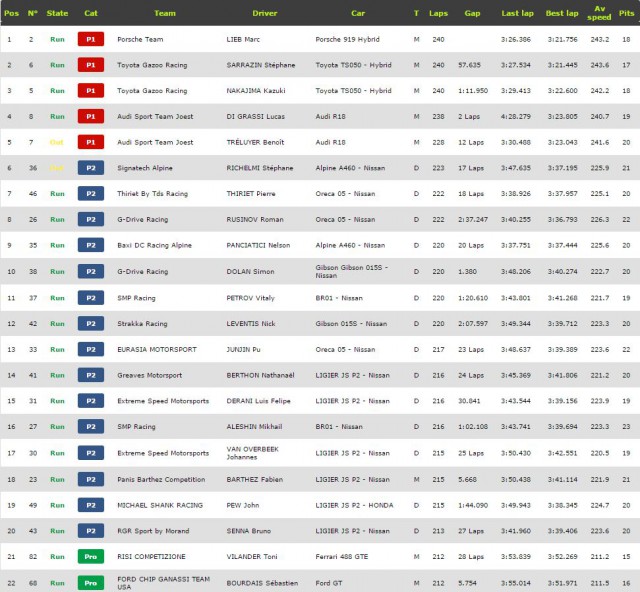640x592 pixels.
Task: Sort by the Team column header
Action: tap(165, 13)
